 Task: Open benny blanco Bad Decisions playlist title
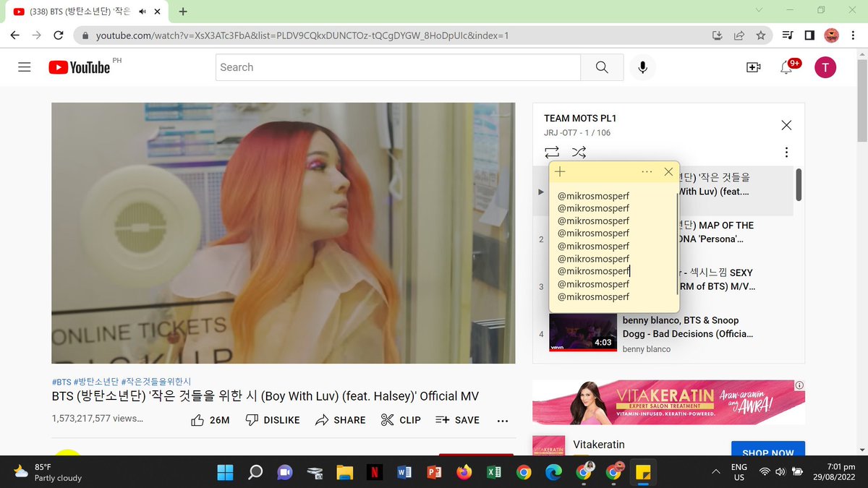688,327
